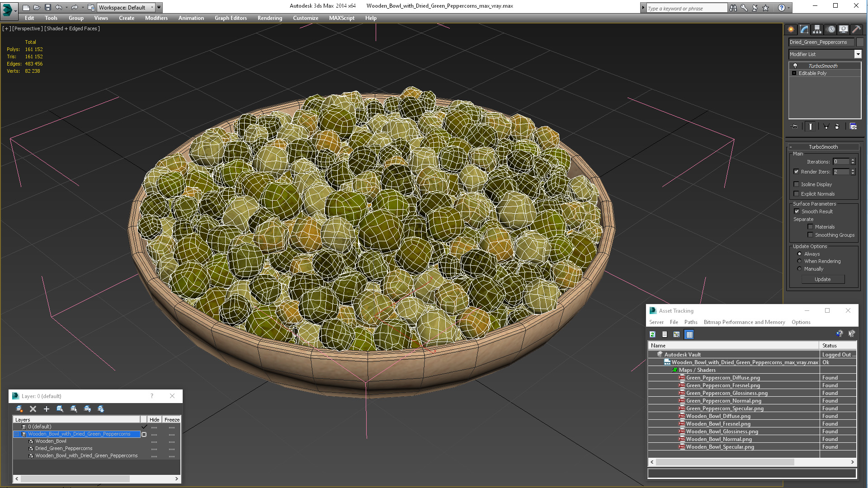Collapse the Wooden_Bowl_with_Dried_Green_Peppercorns layer

[x=17, y=434]
